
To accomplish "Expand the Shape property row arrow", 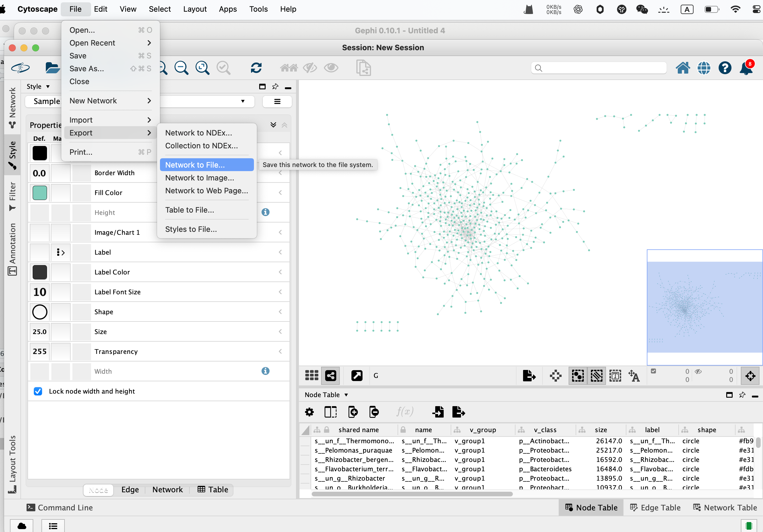I will pyautogui.click(x=281, y=312).
